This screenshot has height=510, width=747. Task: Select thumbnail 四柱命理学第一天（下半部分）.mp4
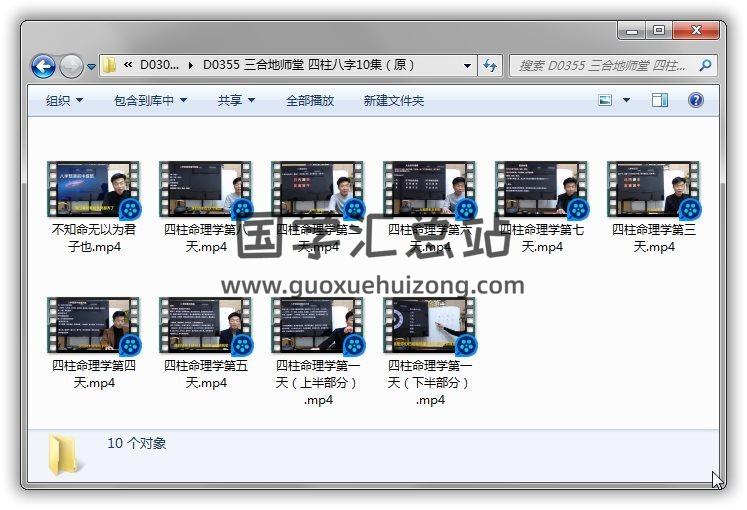point(430,326)
